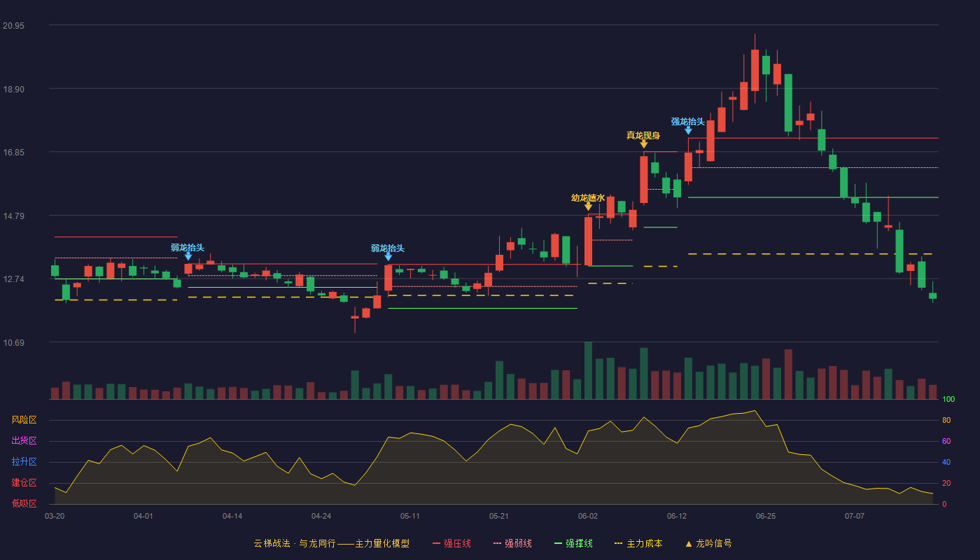Image resolution: width=980 pixels, height=560 pixels.
Task: Toggle the 主力成本 legend entry
Action: (x=638, y=543)
